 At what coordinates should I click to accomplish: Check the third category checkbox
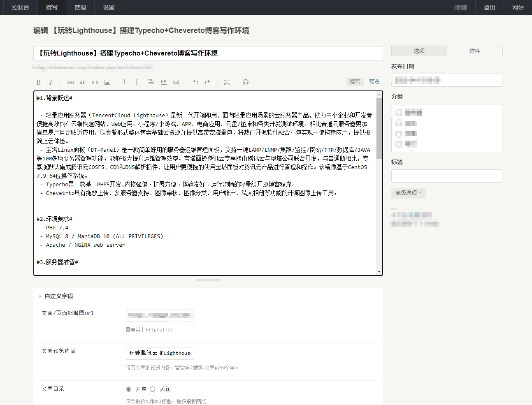click(x=398, y=134)
